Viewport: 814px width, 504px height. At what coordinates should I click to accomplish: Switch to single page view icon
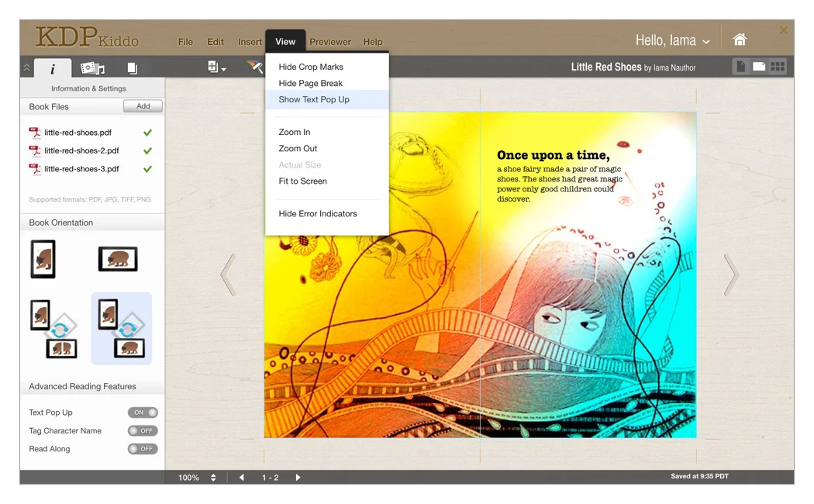740,67
